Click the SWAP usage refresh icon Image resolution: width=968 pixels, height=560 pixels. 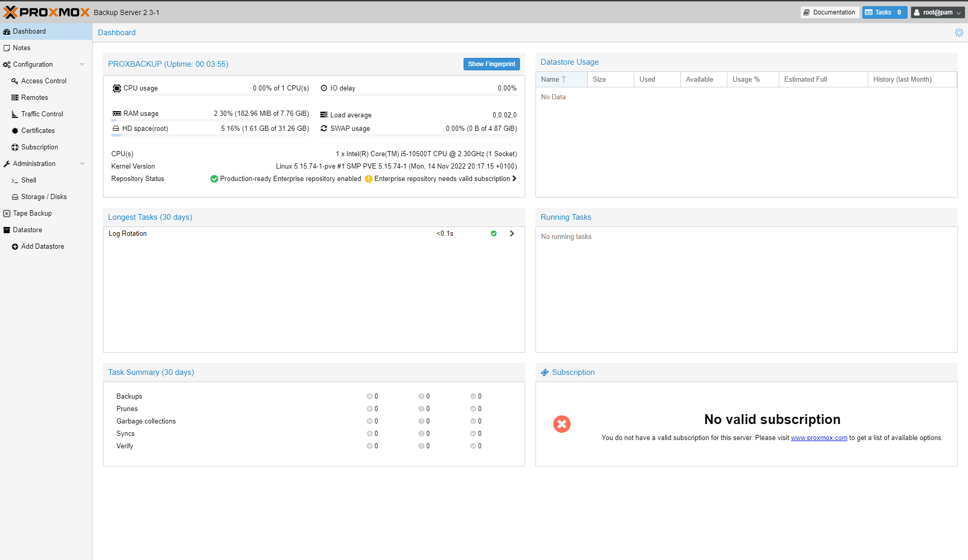tap(324, 128)
